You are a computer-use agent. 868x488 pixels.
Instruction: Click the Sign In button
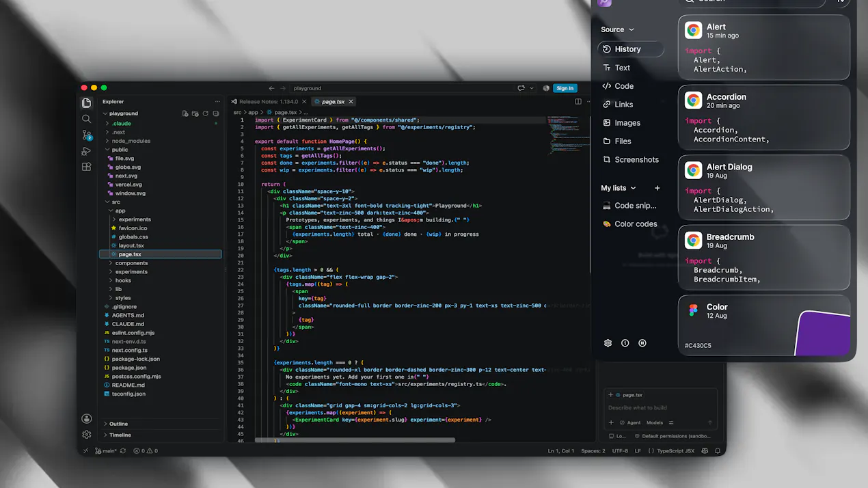[x=565, y=88]
